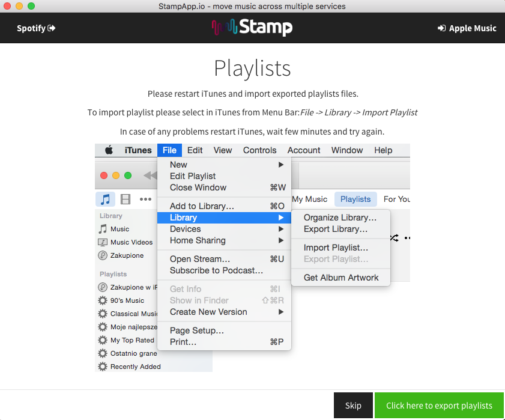Click the three dots more icon

coord(145,199)
